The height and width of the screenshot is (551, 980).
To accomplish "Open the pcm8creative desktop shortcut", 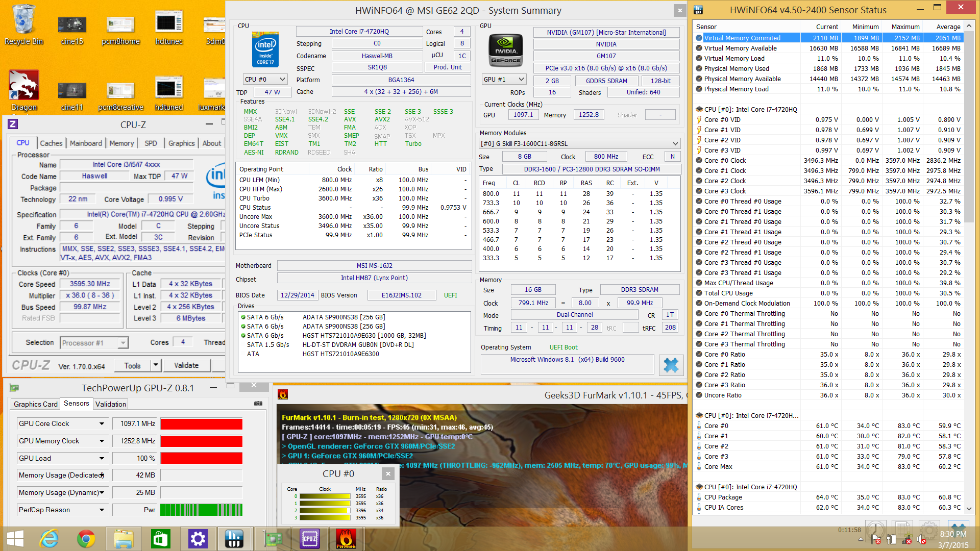I will [x=120, y=95].
